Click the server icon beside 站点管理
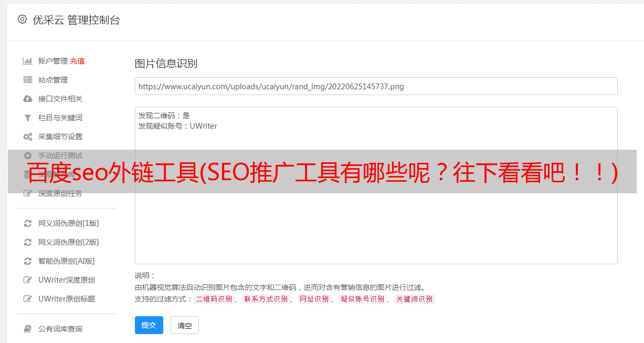Screen dimensions: 644x343 28,80
